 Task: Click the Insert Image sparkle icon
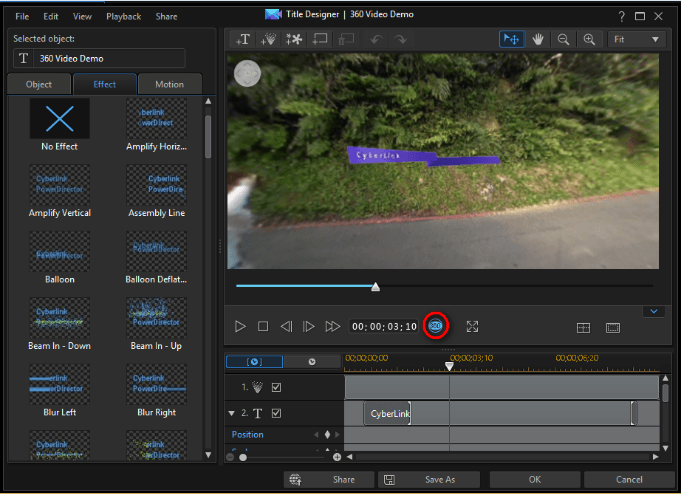[x=294, y=40]
